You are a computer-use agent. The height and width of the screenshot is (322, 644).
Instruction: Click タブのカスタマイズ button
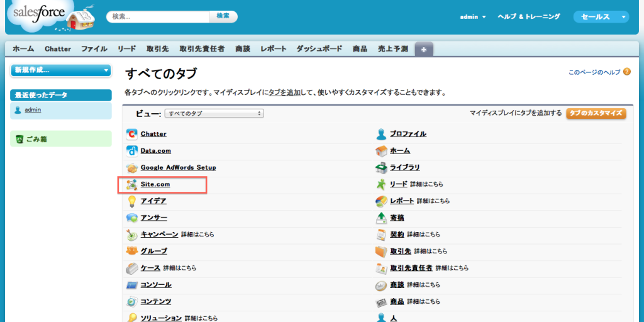(x=596, y=113)
